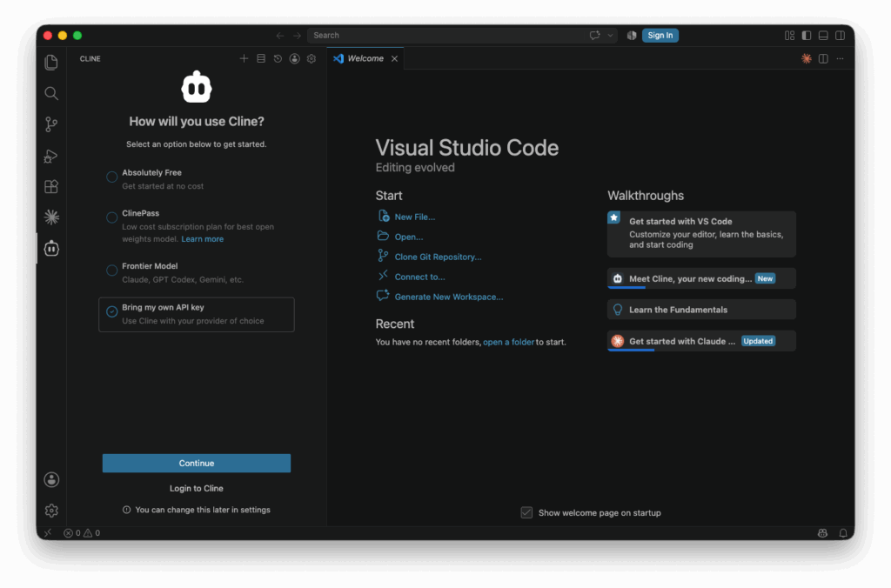
Task: Open Cline history icon
Action: 278,58
